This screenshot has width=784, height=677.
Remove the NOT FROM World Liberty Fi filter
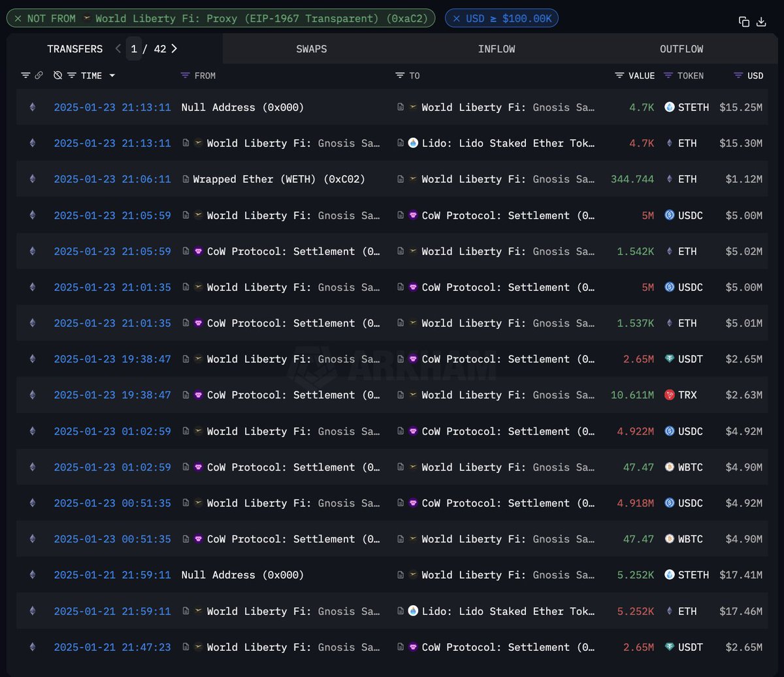[18, 18]
